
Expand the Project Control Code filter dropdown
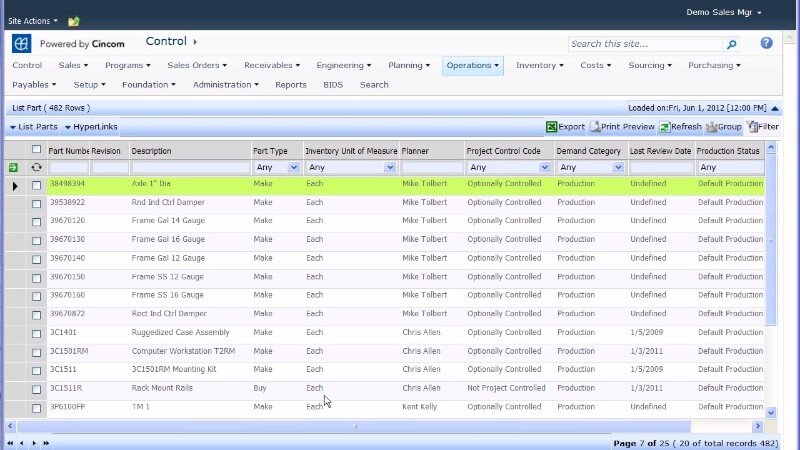pos(544,168)
